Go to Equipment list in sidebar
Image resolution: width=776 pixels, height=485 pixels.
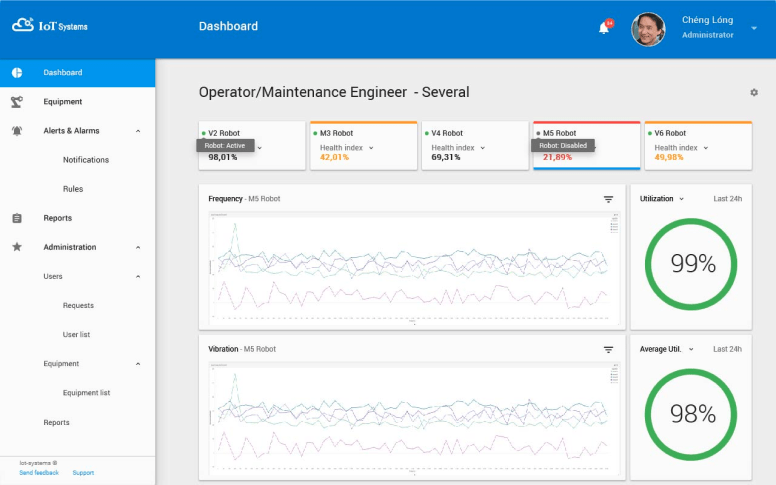click(86, 393)
